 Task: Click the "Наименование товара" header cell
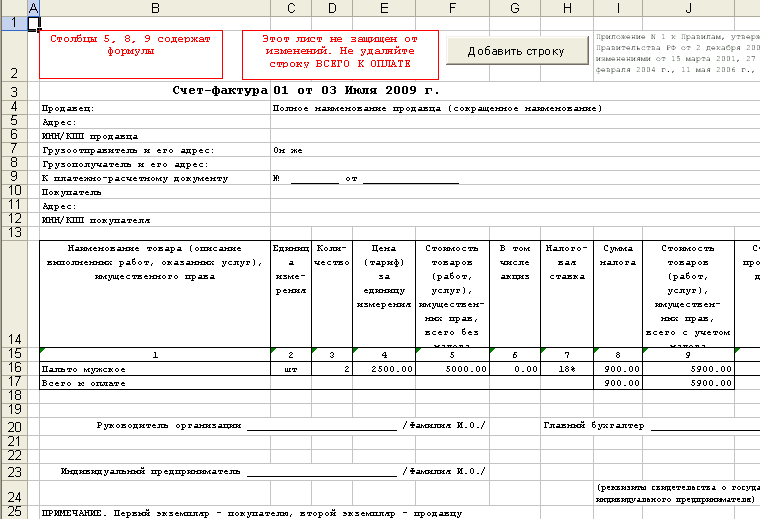155,294
